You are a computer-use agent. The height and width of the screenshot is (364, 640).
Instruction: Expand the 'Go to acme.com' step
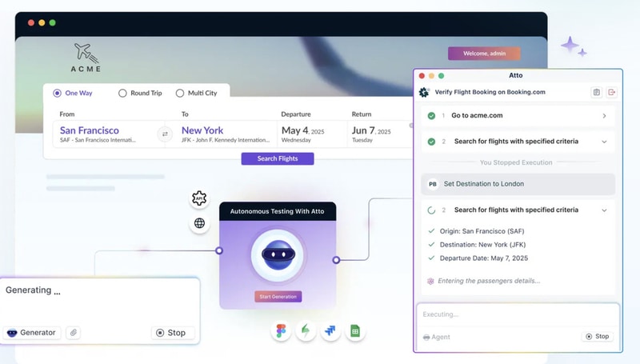pyautogui.click(x=604, y=116)
